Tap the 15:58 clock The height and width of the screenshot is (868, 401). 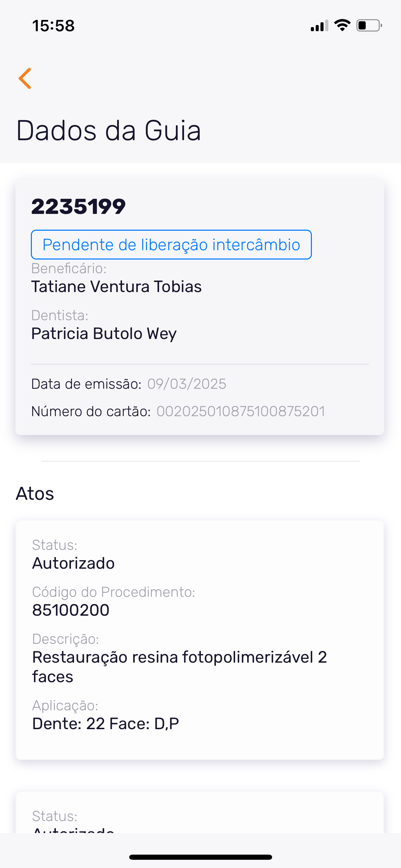click(53, 26)
